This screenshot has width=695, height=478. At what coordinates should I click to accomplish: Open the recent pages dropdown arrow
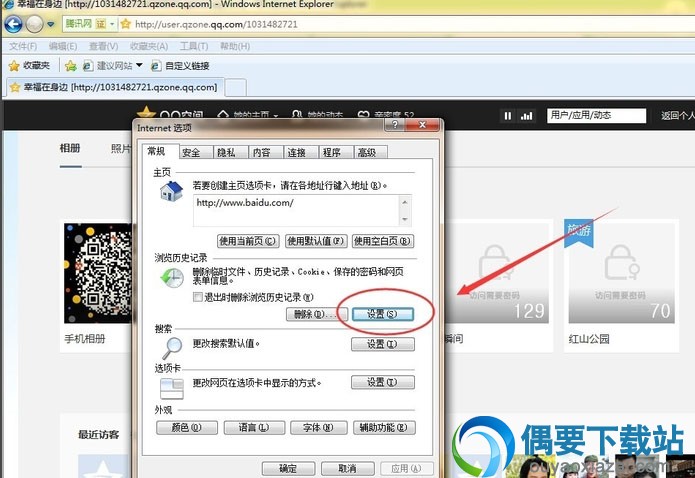point(51,24)
